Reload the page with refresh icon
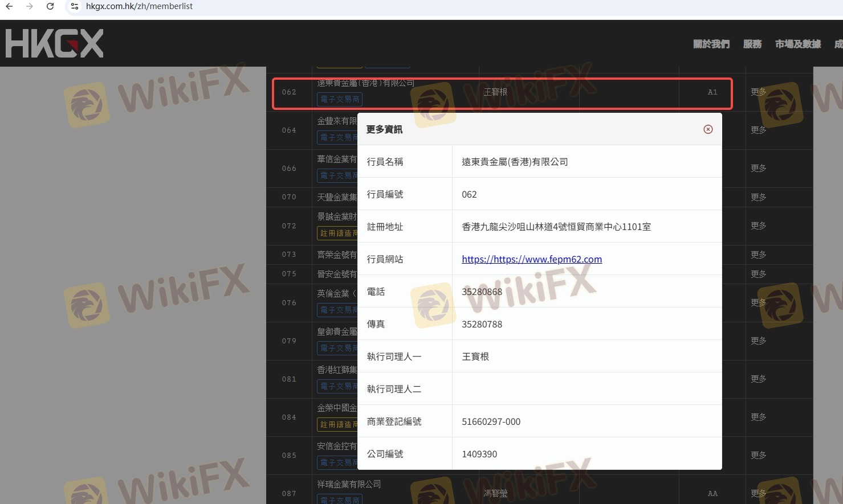Screen dimensions: 843x504 50,6
